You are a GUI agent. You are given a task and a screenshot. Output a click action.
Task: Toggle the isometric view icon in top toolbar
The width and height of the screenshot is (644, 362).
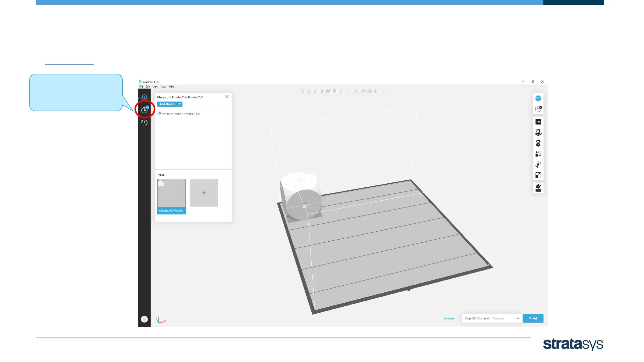coord(341,91)
